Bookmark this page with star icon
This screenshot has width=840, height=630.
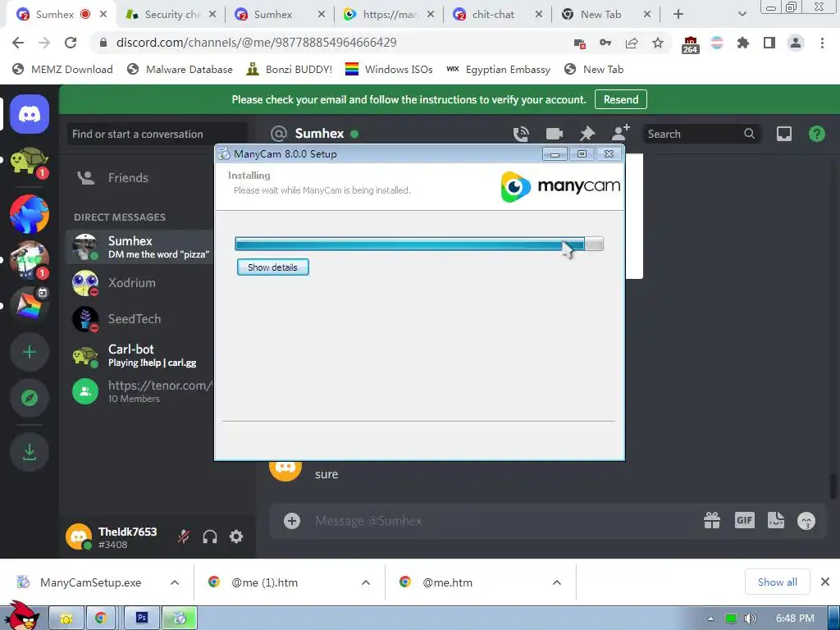(658, 43)
